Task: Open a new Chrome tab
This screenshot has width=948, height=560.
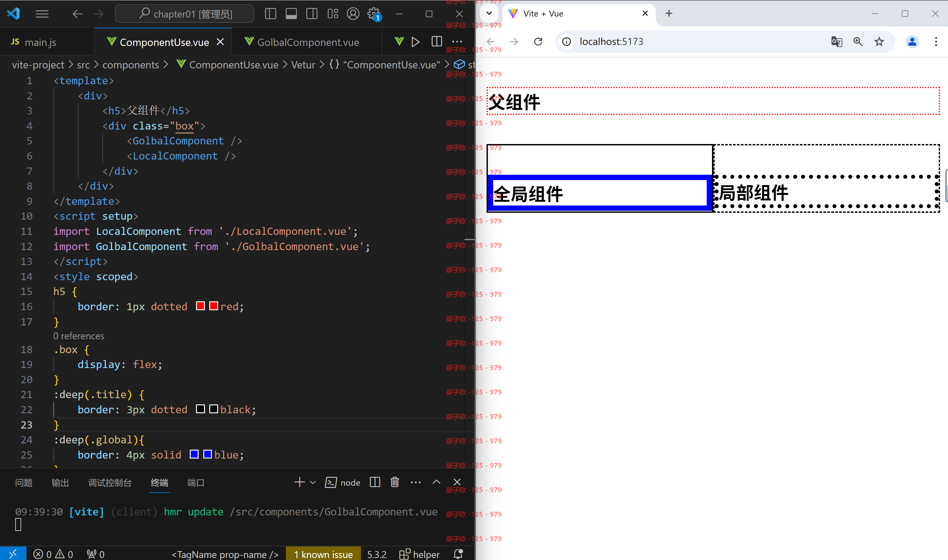Action: coord(669,14)
